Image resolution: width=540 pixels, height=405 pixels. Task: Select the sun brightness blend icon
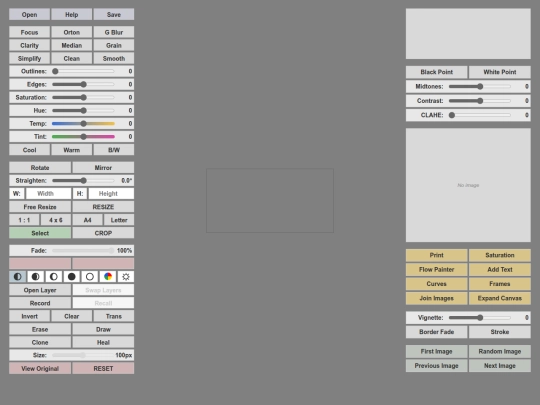(126, 277)
